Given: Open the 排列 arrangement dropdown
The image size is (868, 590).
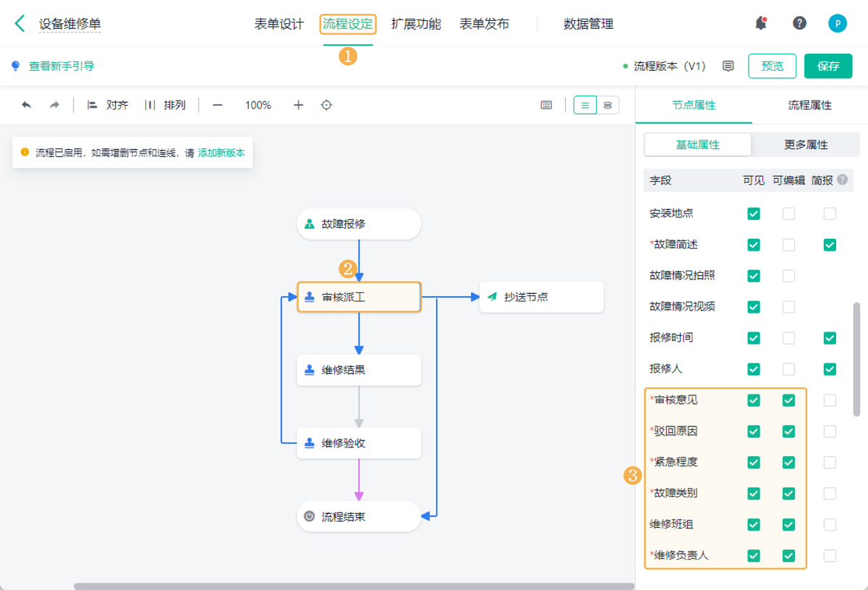Looking at the screenshot, I should tap(165, 105).
